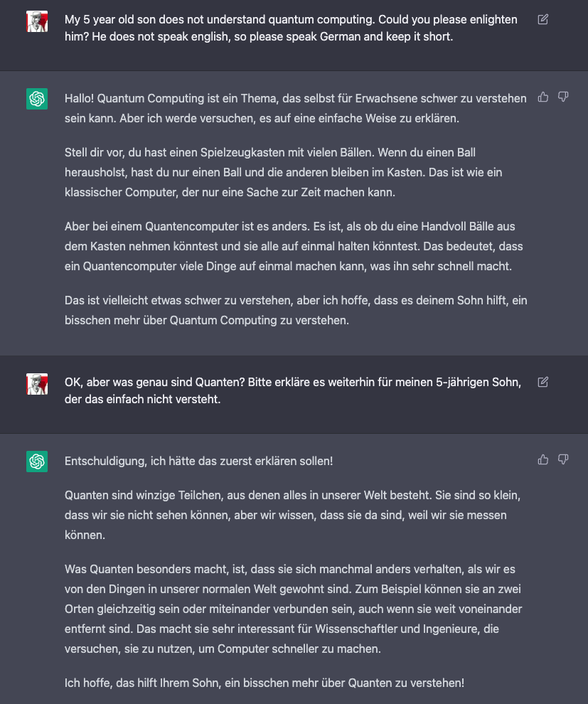Viewport: 588px width, 704px height.
Task: Like the 'Entschuldigung' response with thumbs up
Action: 543,459
